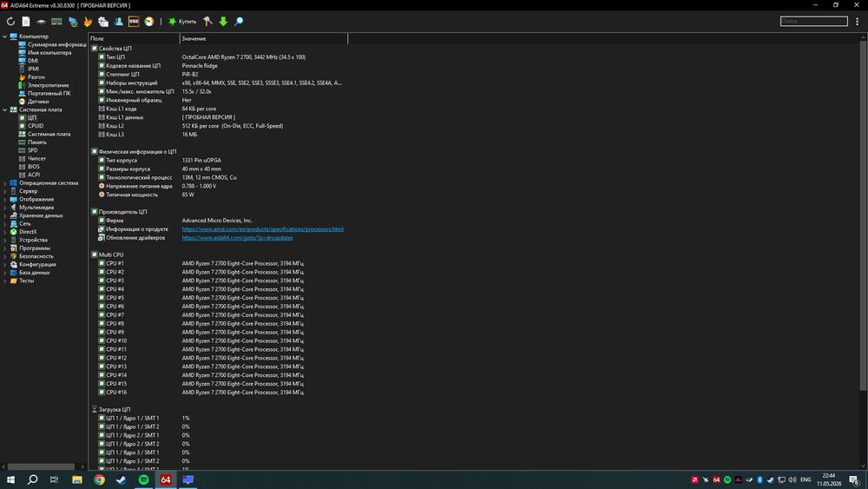Open the amd.com product specifications link
The image size is (868, 489).
262,229
